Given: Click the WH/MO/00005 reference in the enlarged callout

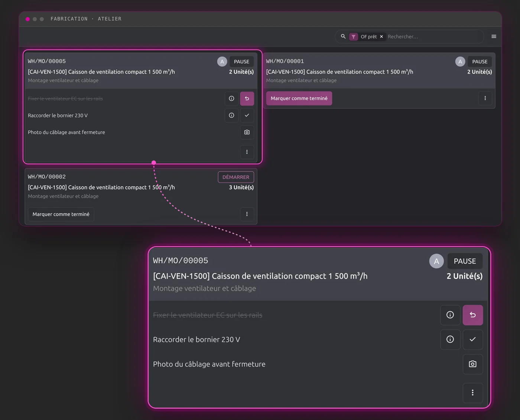Looking at the screenshot, I should (x=181, y=261).
